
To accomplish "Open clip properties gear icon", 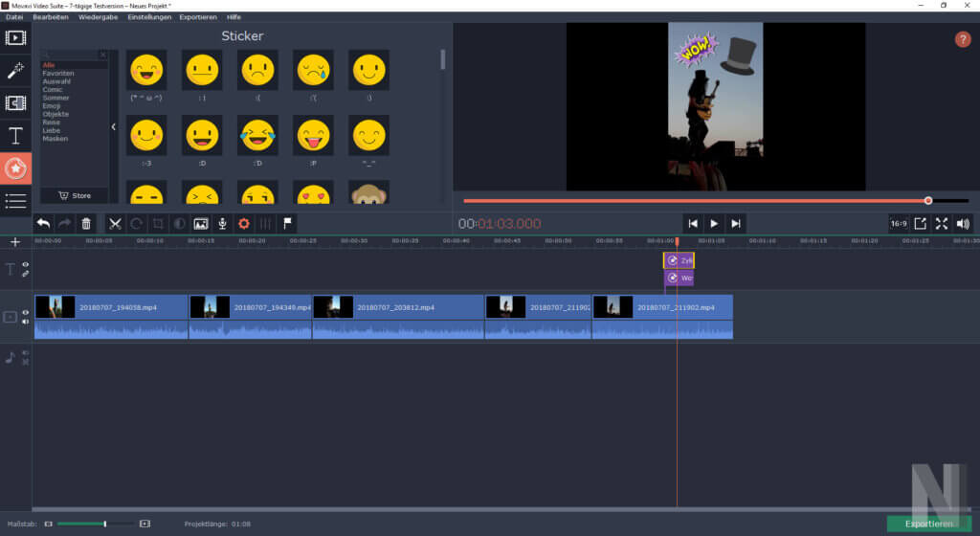I will coord(244,223).
